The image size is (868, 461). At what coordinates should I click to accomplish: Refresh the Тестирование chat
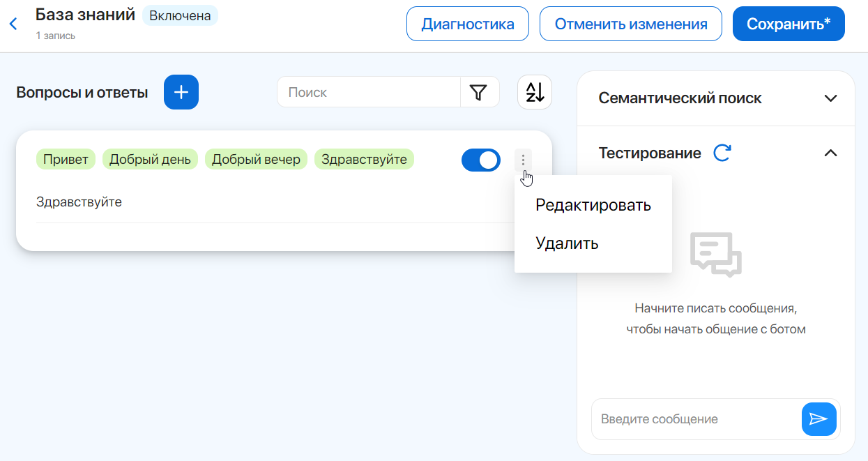pos(722,153)
